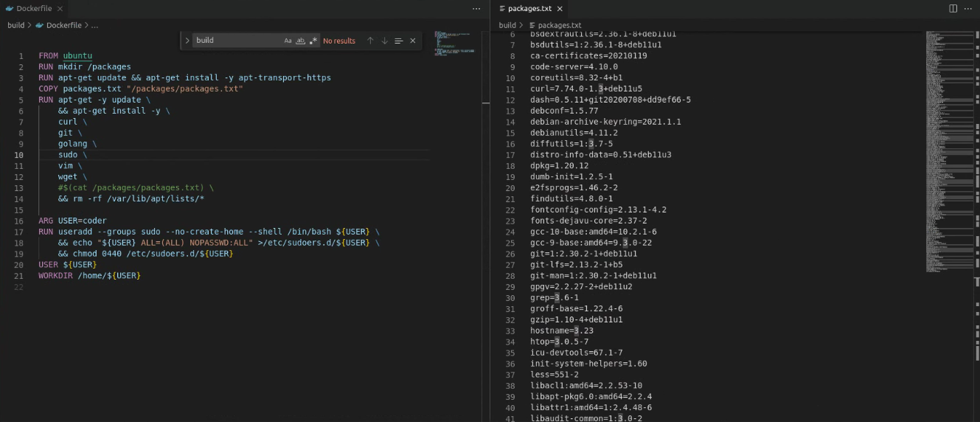
Task: Click the Dockerfile editor minimap
Action: (x=454, y=42)
